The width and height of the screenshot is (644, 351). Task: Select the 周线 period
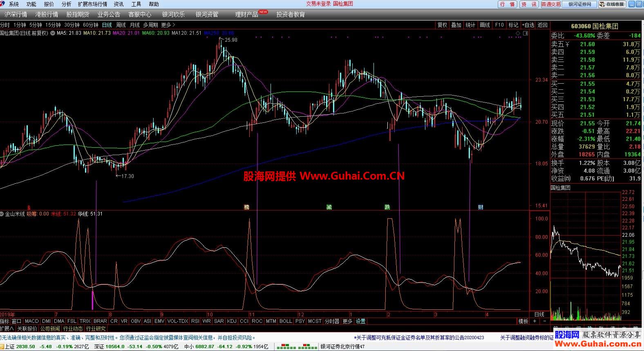pyautogui.click(x=121, y=25)
